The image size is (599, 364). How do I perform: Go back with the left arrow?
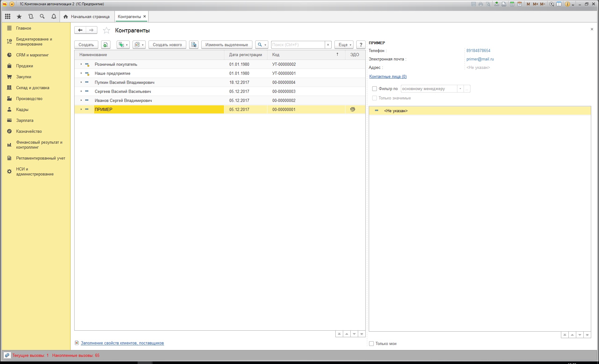pyautogui.click(x=80, y=30)
